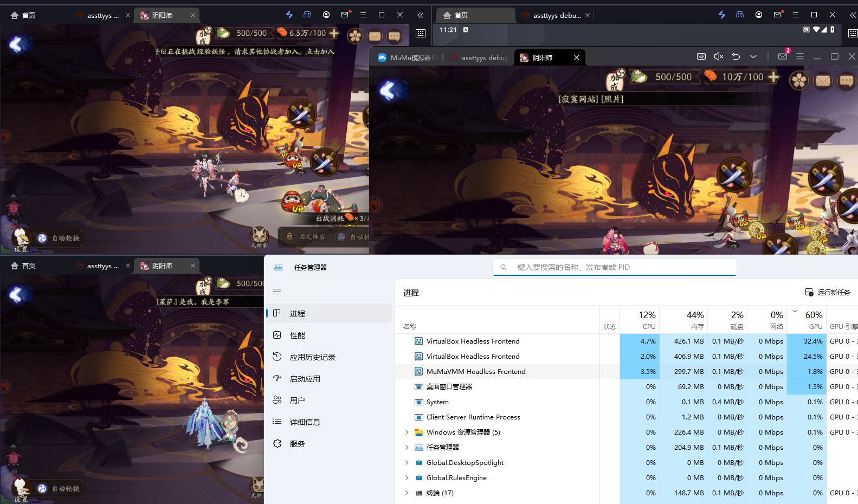Toggle 自动轮换 in the game showing 固定阵容
Image resolution: width=858 pixels, height=504 pixels.
(59, 238)
